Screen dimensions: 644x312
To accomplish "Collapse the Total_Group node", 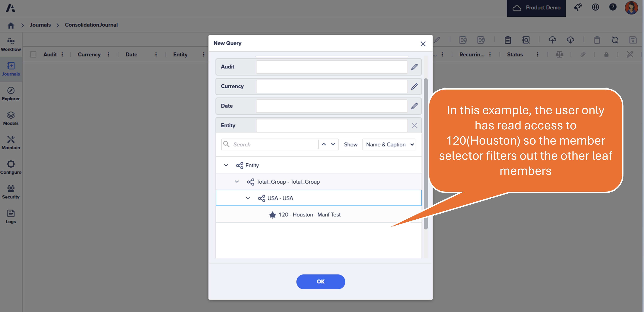I will 237,182.
